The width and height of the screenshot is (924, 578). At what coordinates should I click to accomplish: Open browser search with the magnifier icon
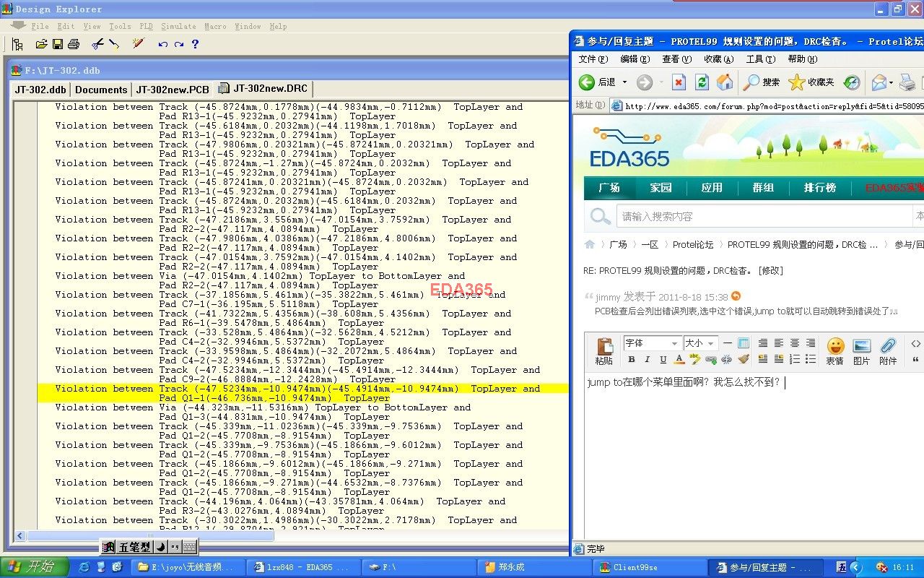coord(762,82)
